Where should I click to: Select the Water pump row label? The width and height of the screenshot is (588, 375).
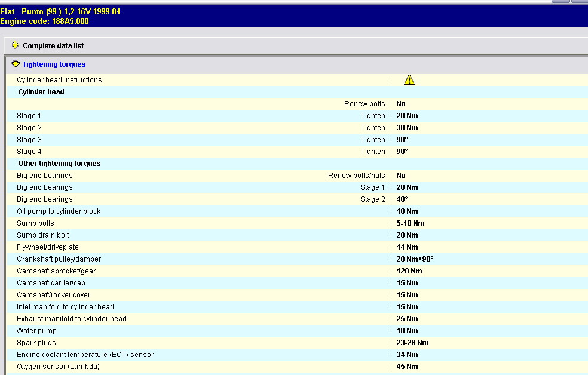[x=36, y=331]
